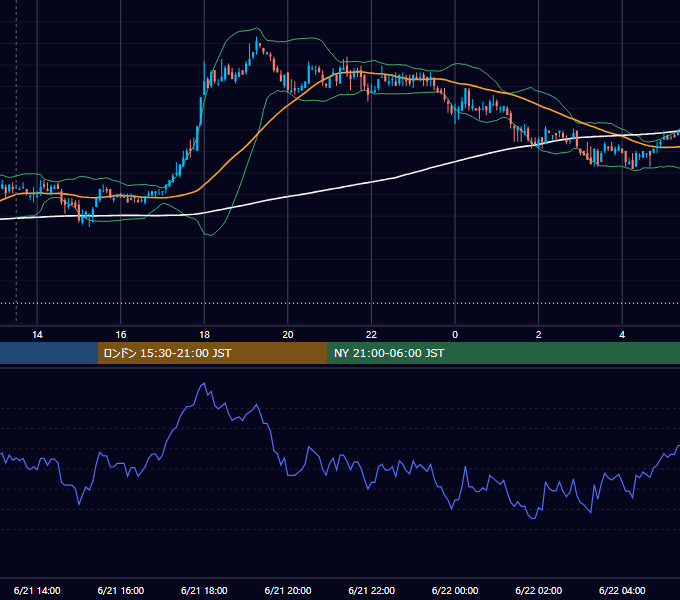Click the 4 hour label on price chart axis
Image resolution: width=680 pixels, height=600 pixels.
point(622,335)
